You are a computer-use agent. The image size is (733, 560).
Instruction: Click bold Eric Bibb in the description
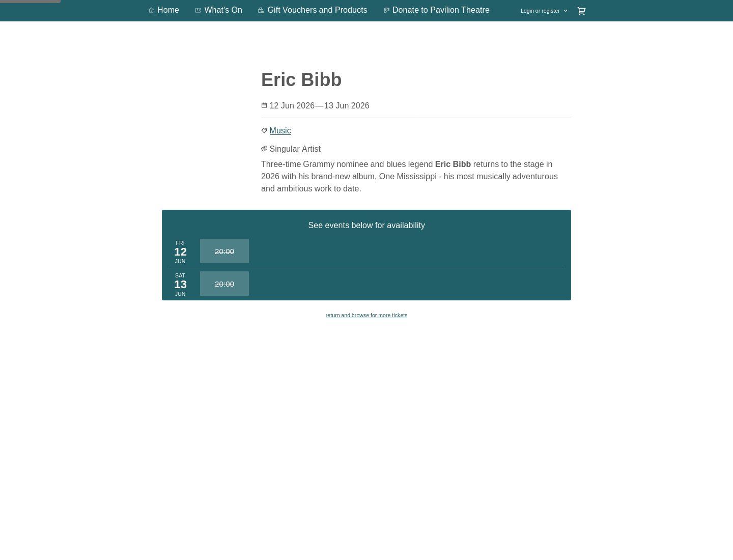point(453,164)
